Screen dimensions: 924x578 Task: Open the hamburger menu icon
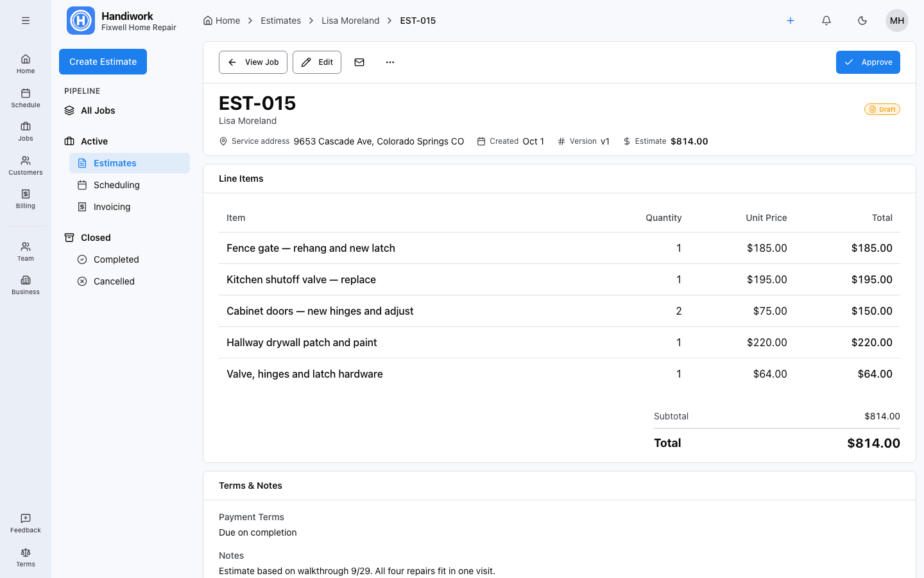[x=26, y=21]
